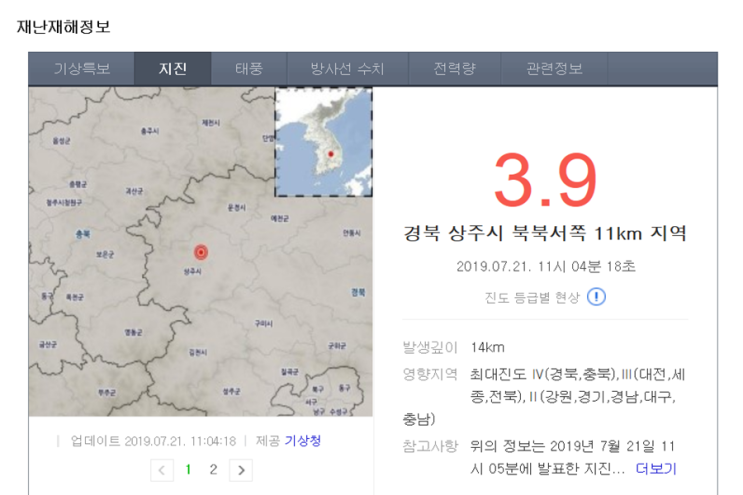Click the 제천시 label on the map

click(211, 123)
